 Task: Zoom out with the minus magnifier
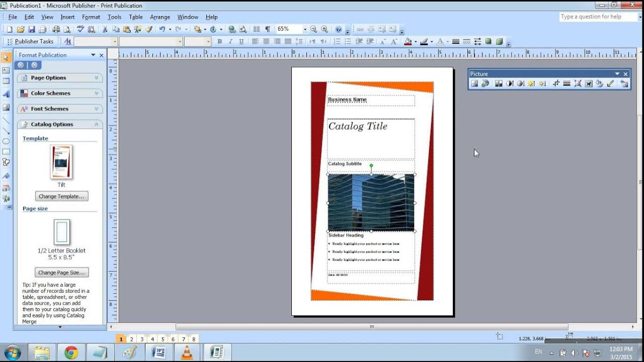(313, 29)
